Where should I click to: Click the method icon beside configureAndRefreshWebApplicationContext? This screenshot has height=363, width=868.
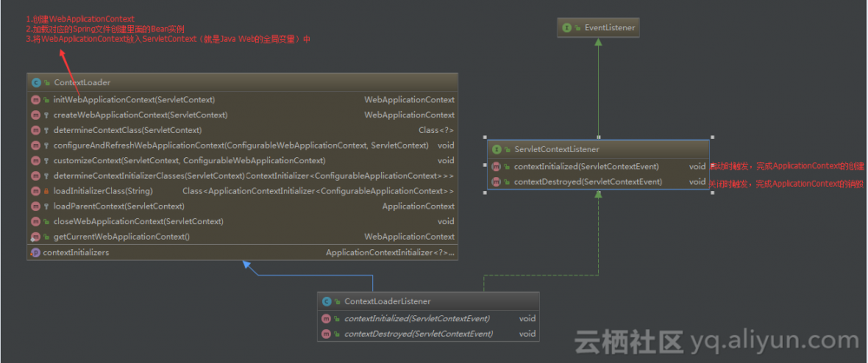point(36,145)
